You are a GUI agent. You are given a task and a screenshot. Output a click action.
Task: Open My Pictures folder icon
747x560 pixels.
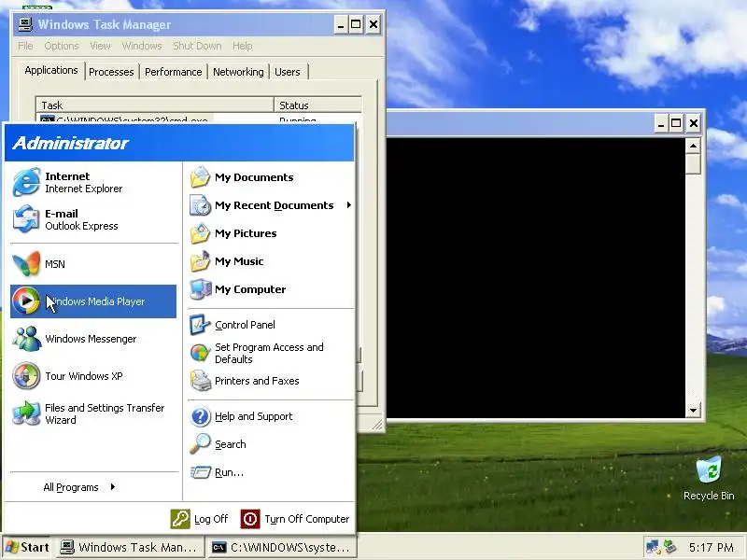pyautogui.click(x=200, y=233)
